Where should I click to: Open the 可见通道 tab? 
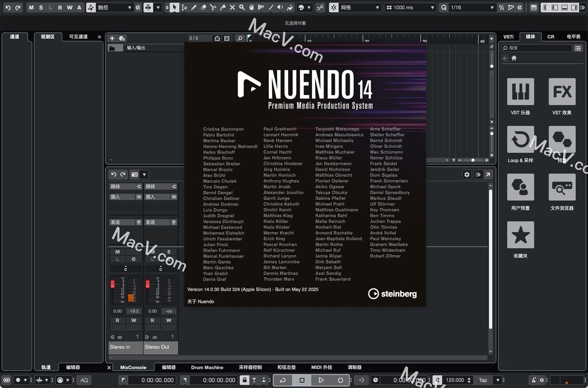coord(78,37)
